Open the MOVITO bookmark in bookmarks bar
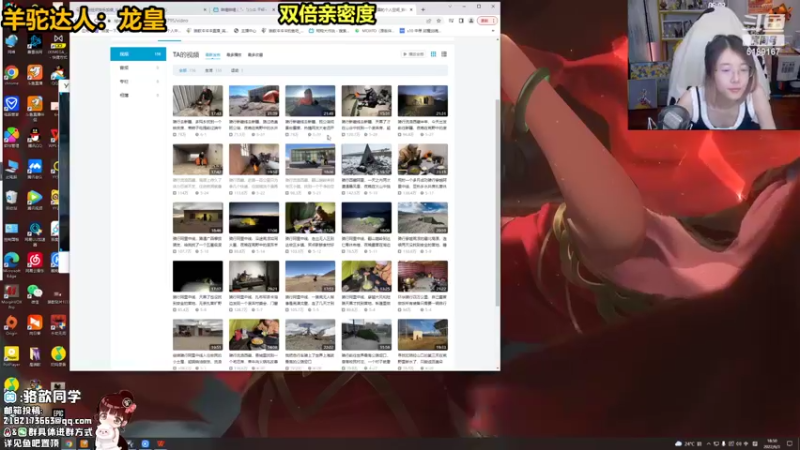The height and width of the screenshot is (450, 800). 373,31
